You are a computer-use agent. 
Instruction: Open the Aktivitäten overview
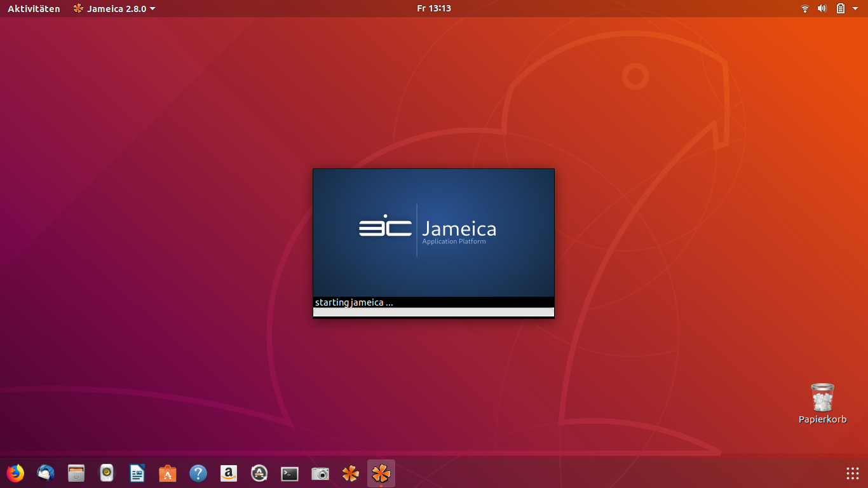pyautogui.click(x=34, y=8)
